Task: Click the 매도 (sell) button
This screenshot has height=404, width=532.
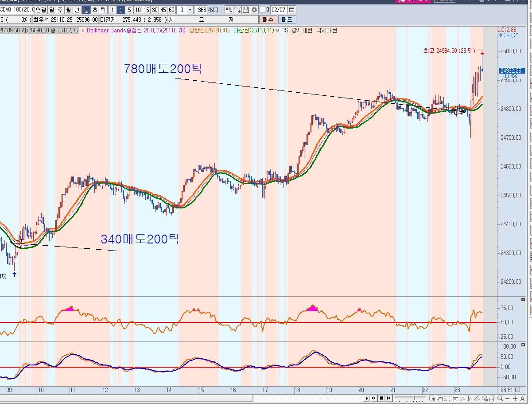Action: 287,20
